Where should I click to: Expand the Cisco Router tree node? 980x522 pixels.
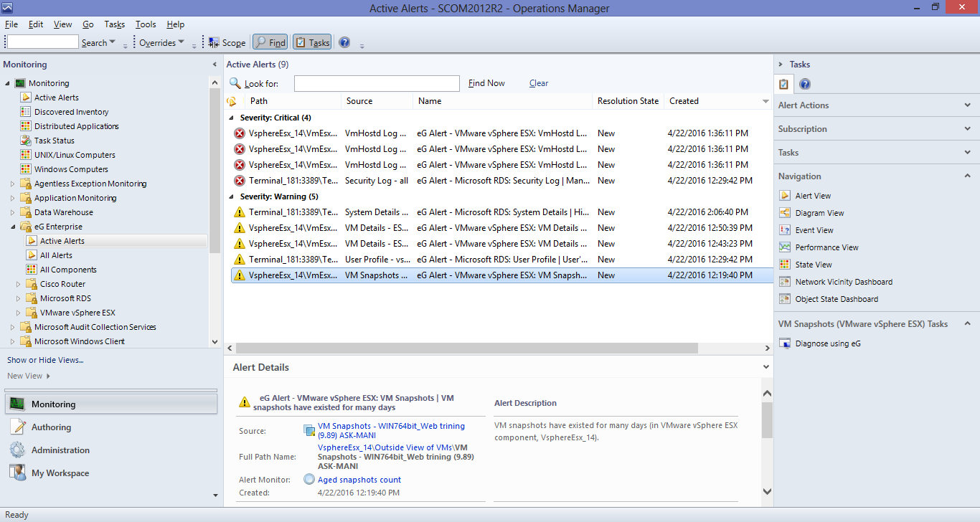click(18, 284)
